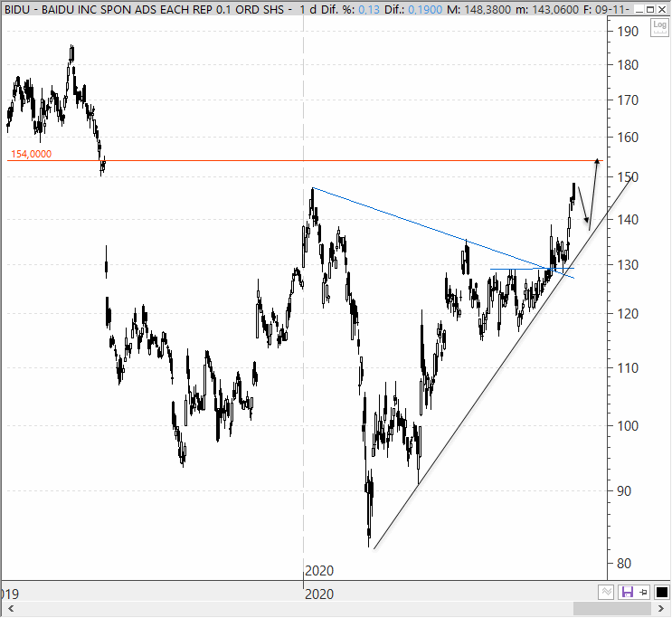Image resolution: width=672 pixels, height=618 pixels.
Task: Click the 140 price axis label
Action: click(x=628, y=220)
